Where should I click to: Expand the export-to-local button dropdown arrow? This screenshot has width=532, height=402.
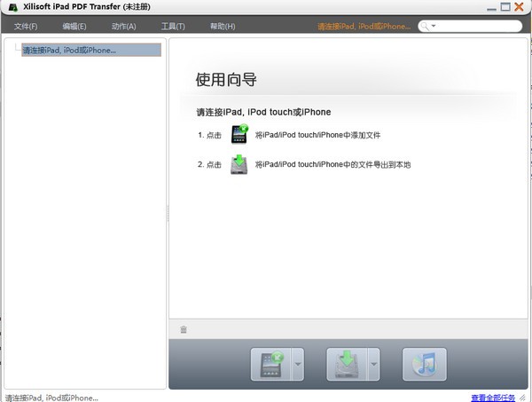point(374,364)
